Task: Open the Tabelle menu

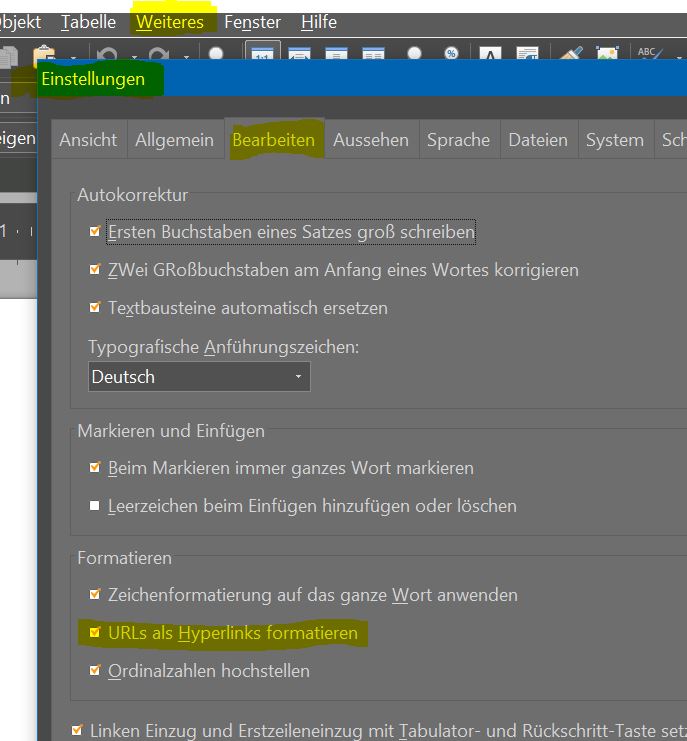Action: tap(88, 21)
